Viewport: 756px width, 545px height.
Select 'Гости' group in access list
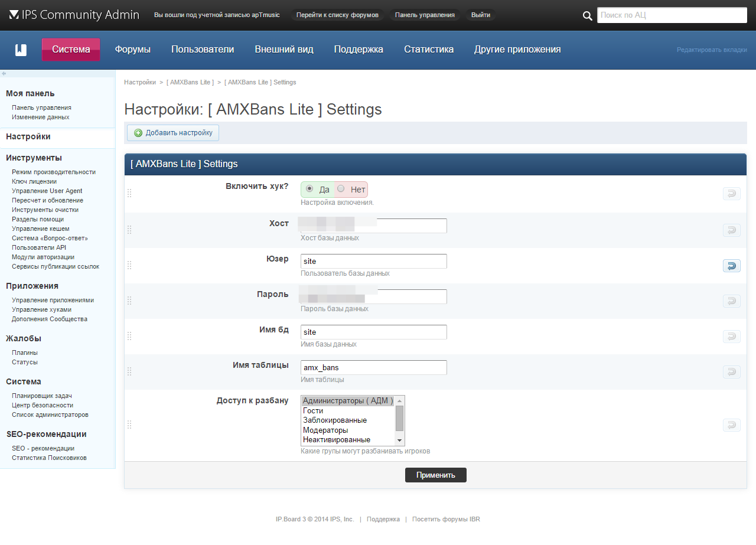[x=348, y=410]
